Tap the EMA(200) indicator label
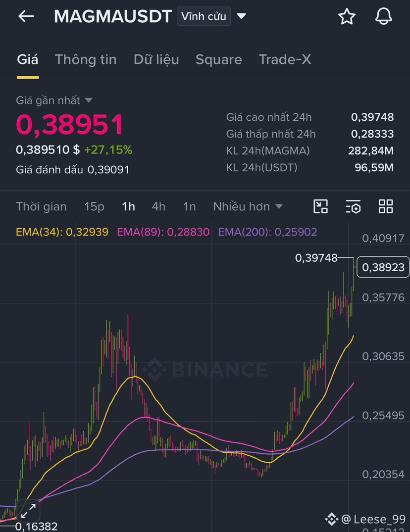Viewport: 410px width, 532px height. (x=267, y=232)
